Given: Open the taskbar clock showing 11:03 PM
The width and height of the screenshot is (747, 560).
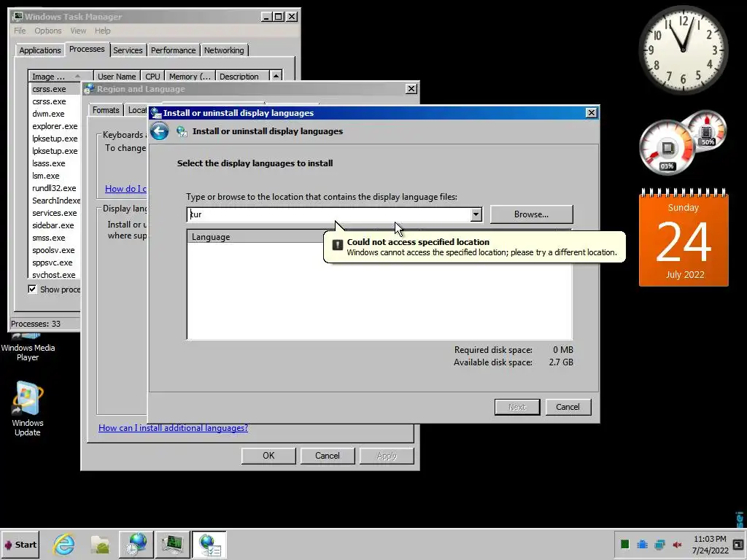Looking at the screenshot, I should (710, 544).
